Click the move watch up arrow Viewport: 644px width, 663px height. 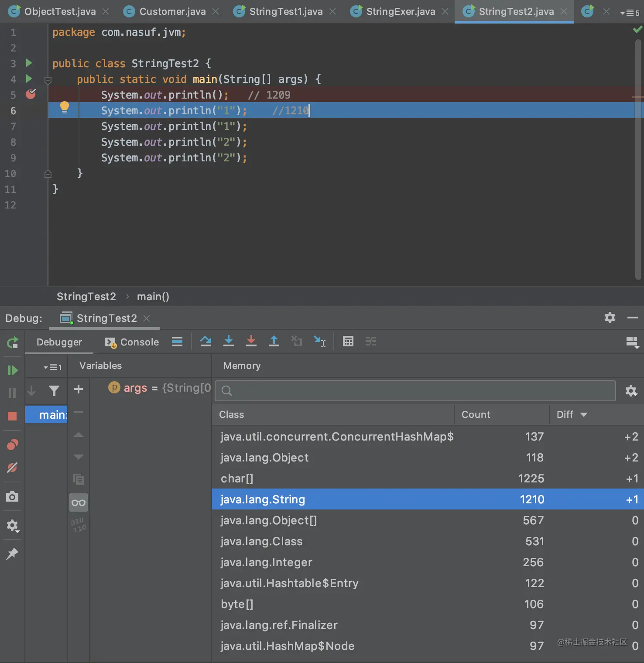tap(79, 434)
